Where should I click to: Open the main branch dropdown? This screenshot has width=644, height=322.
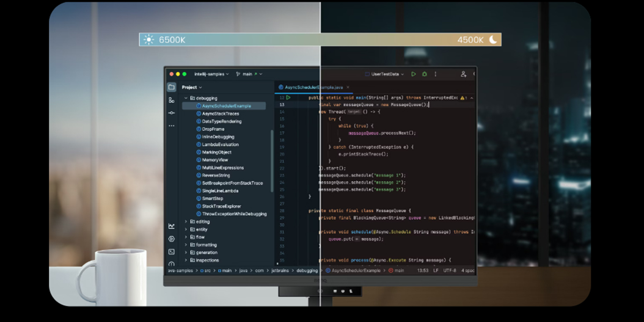247,74
